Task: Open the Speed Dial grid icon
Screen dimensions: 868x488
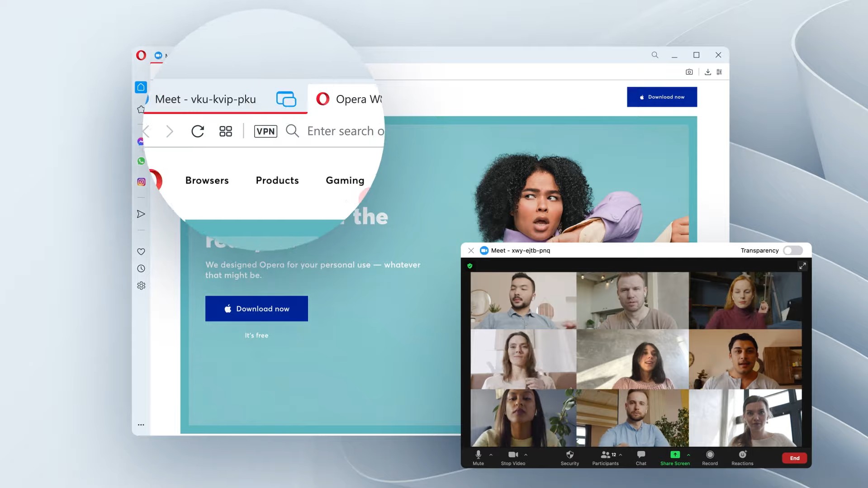Action: coord(225,131)
